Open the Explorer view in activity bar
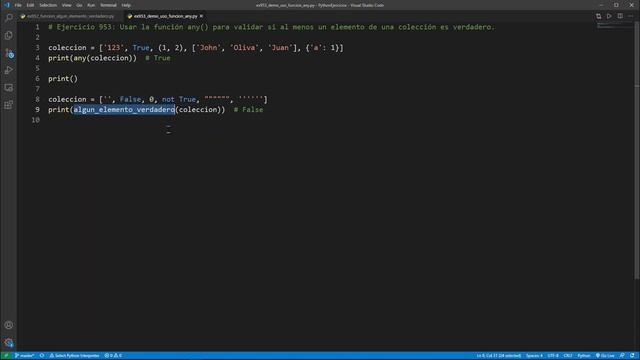The height and width of the screenshot is (360, 640). click(x=9, y=36)
